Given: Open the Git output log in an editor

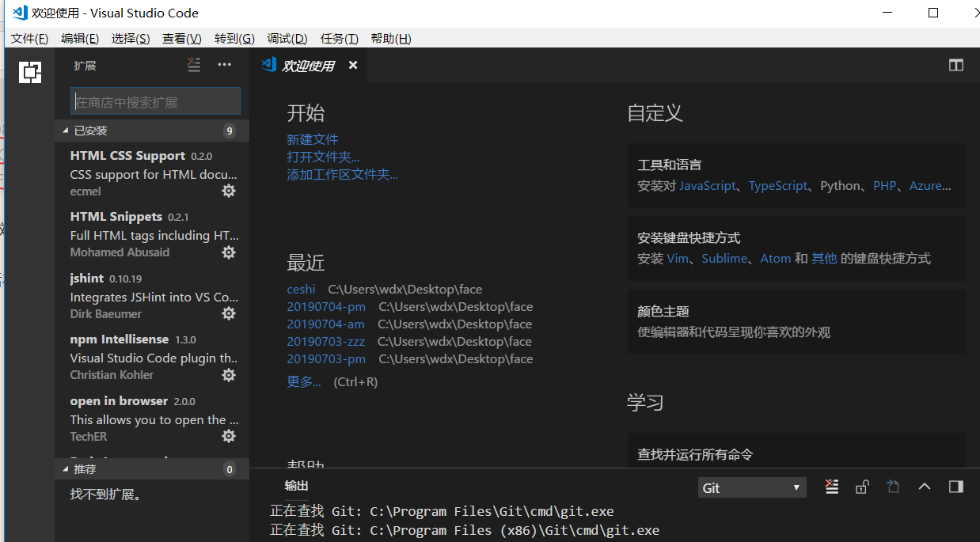Looking at the screenshot, I should [892, 487].
